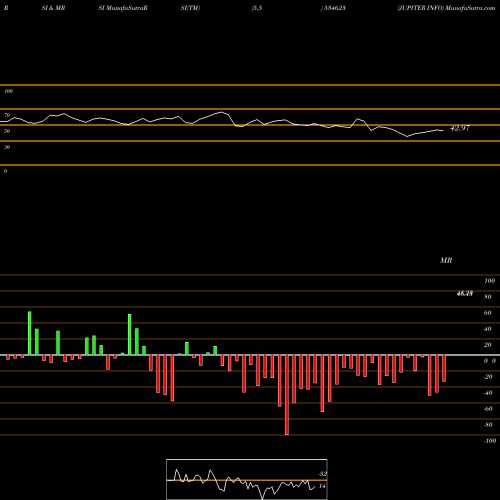Click the 32 value in the mini chart
The image size is (500, 500).
pyautogui.click(x=322, y=474)
